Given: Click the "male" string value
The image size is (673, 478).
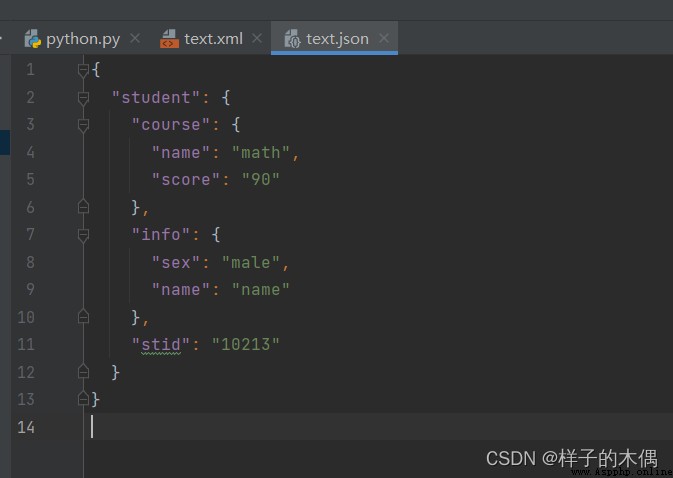Looking at the screenshot, I should click(251, 262).
